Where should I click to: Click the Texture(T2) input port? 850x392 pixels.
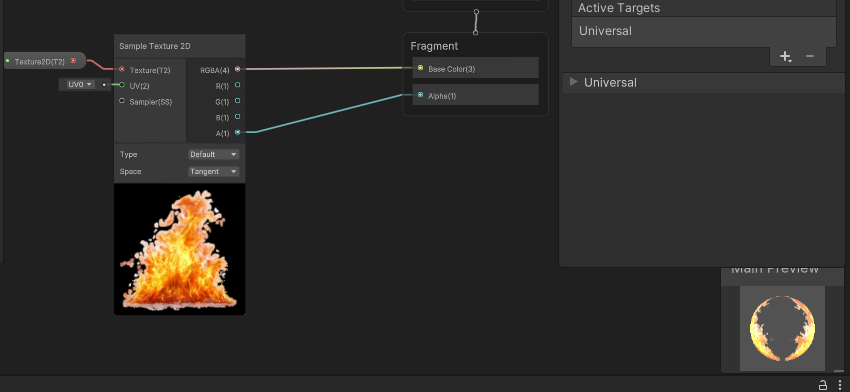tap(121, 69)
